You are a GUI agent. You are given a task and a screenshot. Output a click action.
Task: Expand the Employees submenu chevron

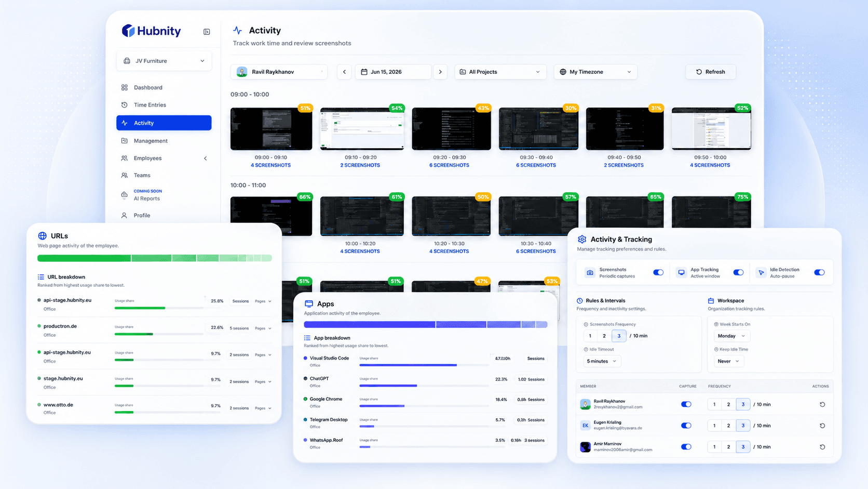(x=206, y=158)
